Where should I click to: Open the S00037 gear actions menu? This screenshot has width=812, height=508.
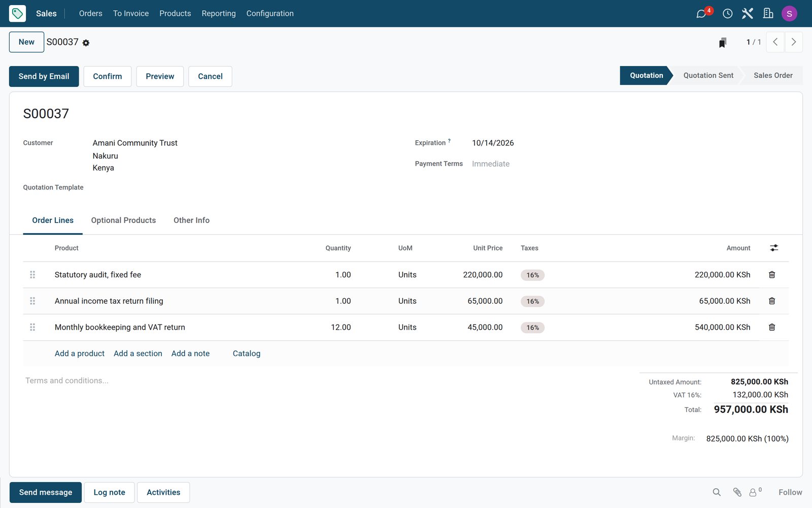[86, 43]
